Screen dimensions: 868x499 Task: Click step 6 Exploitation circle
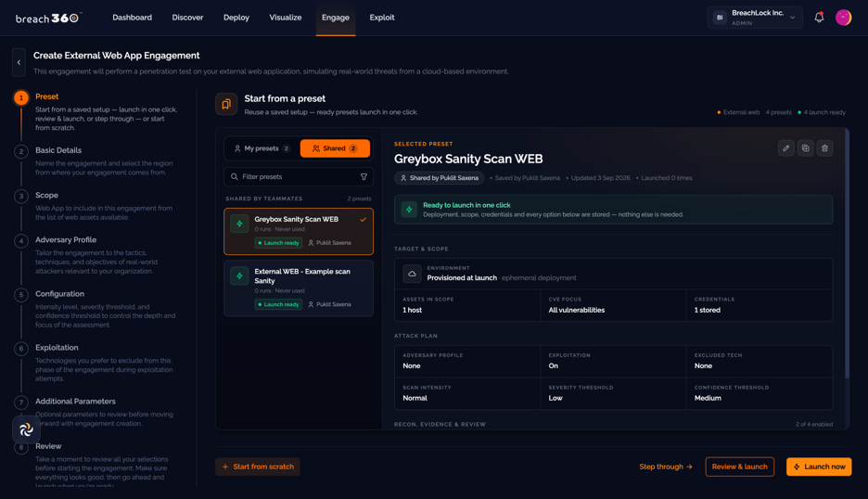coord(21,349)
